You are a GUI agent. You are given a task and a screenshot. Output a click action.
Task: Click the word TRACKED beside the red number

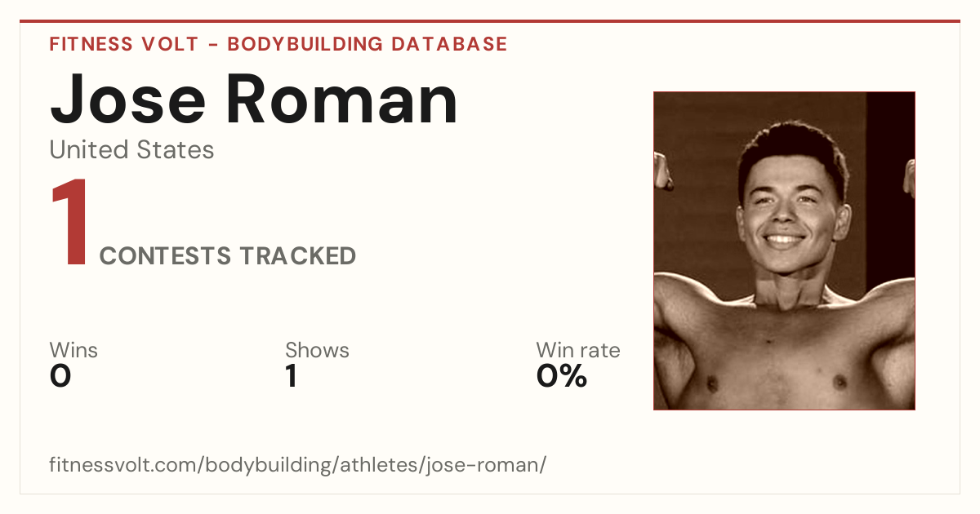[297, 256]
